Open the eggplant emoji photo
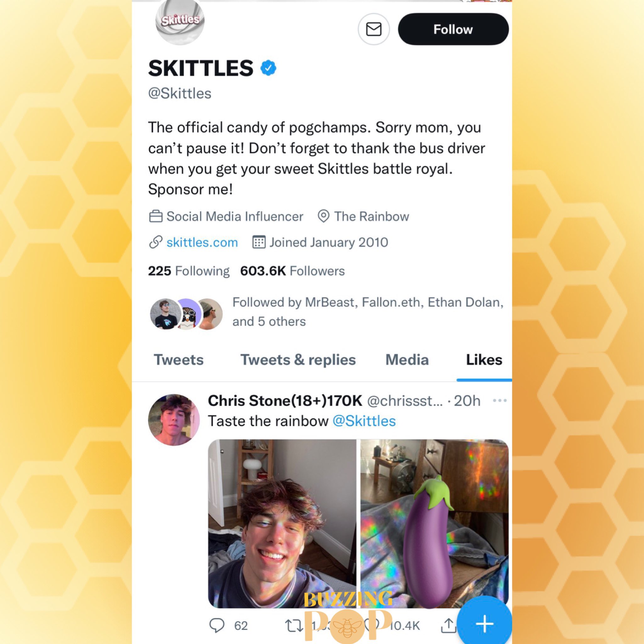Viewport: 644px width, 644px height. 435,524
